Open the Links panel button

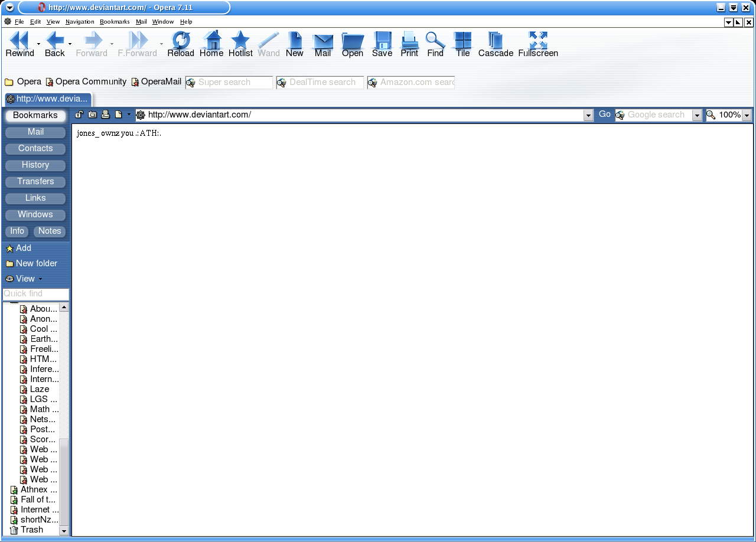tap(35, 198)
